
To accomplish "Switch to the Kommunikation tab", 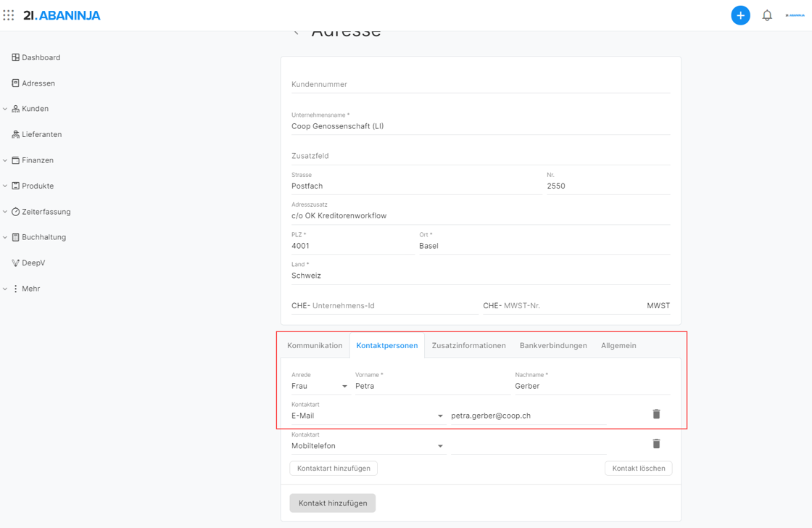I will 315,346.
